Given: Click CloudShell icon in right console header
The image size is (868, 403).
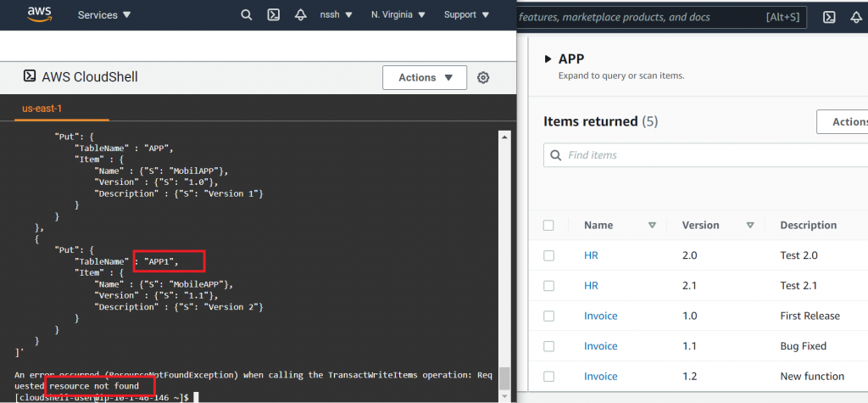Looking at the screenshot, I should 830,17.
